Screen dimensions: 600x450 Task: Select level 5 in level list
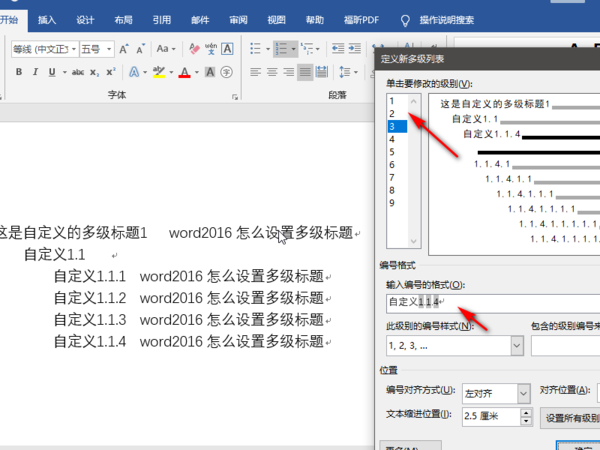(397, 152)
